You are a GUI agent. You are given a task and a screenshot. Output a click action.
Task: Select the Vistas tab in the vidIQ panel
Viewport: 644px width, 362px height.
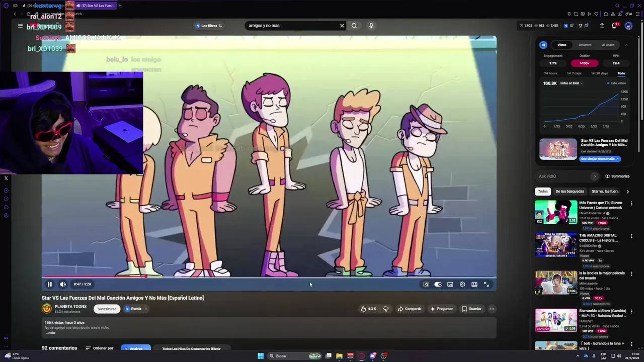(x=561, y=45)
